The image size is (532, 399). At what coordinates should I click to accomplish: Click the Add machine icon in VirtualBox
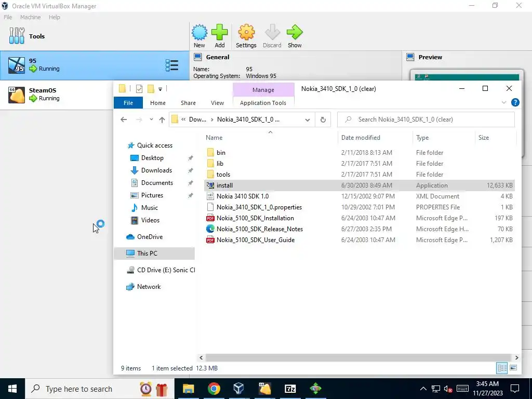220,33
